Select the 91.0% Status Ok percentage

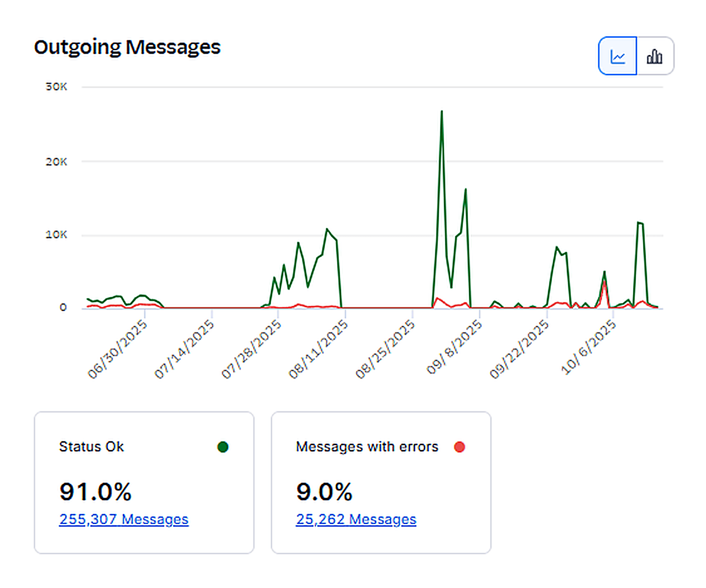pyautogui.click(x=95, y=491)
